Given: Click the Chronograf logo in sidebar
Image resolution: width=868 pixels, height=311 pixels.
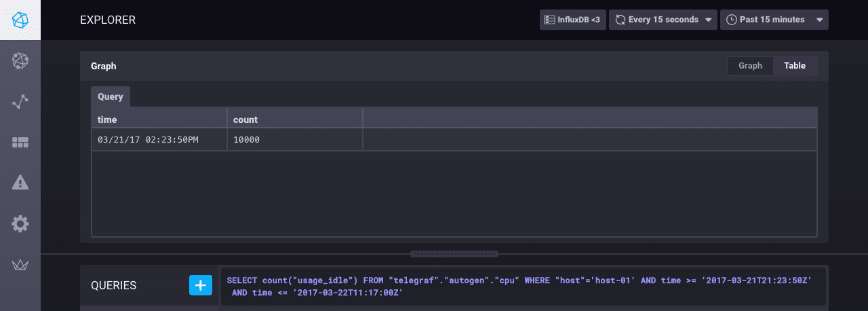Looking at the screenshot, I should click(x=20, y=20).
